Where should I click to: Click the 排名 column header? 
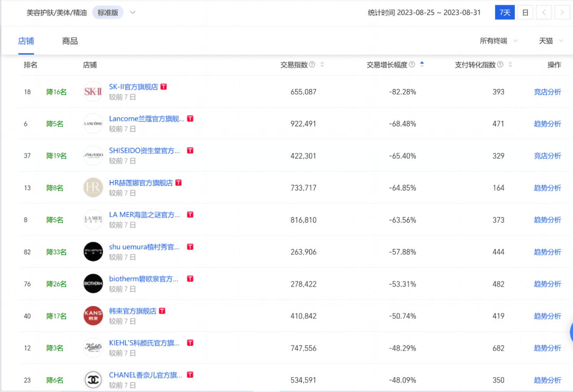pos(30,65)
